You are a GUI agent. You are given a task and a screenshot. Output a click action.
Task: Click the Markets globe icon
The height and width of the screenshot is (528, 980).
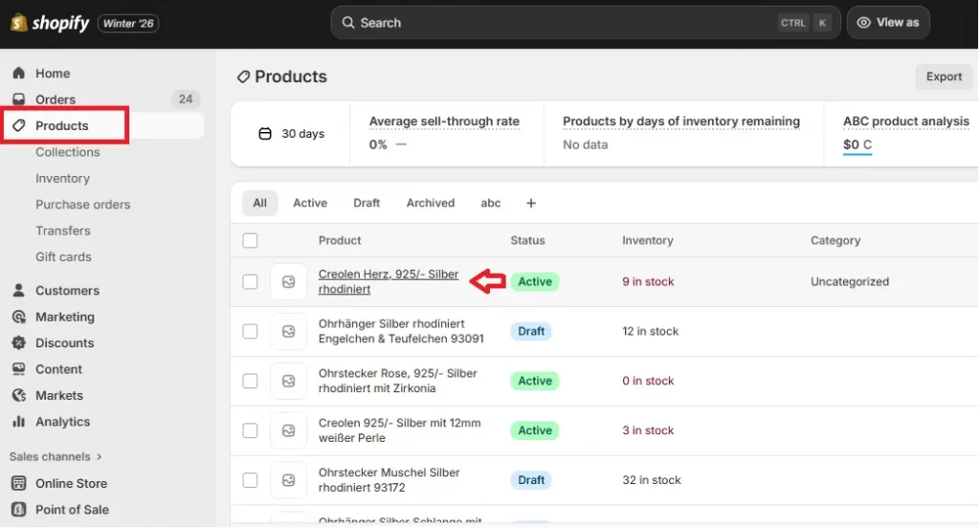(x=19, y=396)
